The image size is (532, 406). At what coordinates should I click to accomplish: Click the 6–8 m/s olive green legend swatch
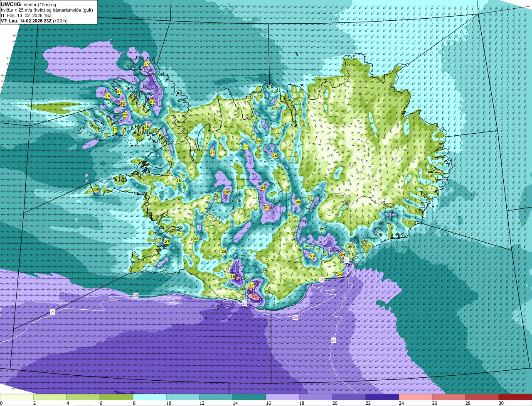tap(116, 397)
